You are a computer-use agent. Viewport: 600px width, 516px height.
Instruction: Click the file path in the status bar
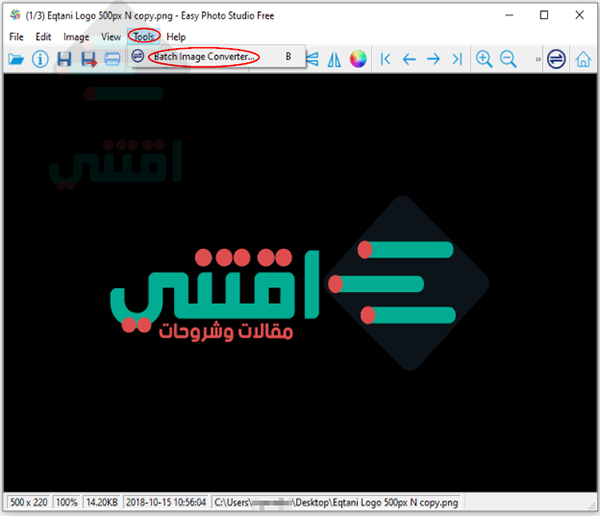(x=336, y=502)
